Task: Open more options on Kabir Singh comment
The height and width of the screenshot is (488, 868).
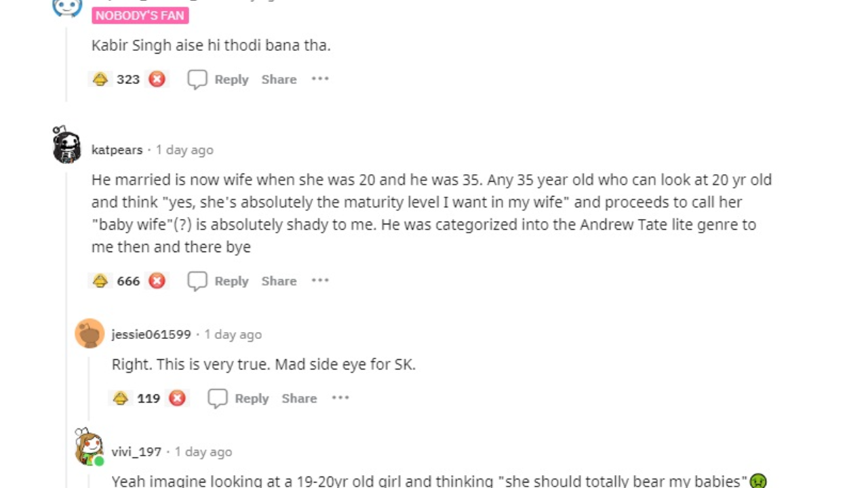Action: pos(320,79)
